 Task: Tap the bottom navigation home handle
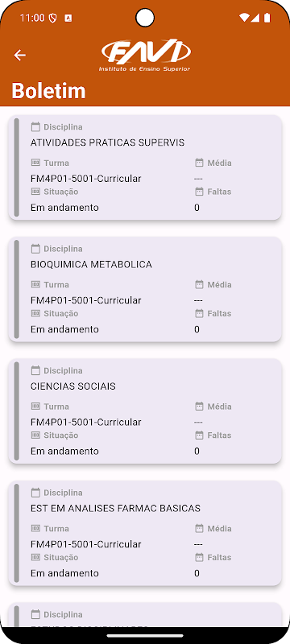click(x=145, y=636)
